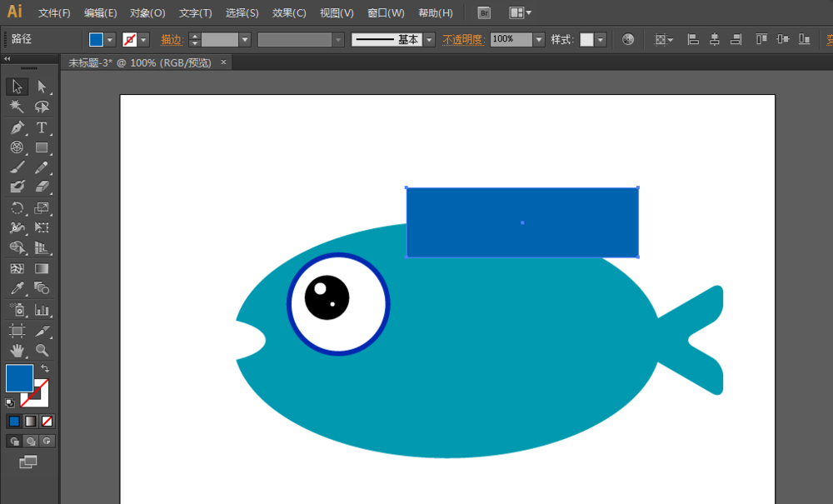The height and width of the screenshot is (504, 833).
Task: Select the Pen tool
Action: pos(17,127)
